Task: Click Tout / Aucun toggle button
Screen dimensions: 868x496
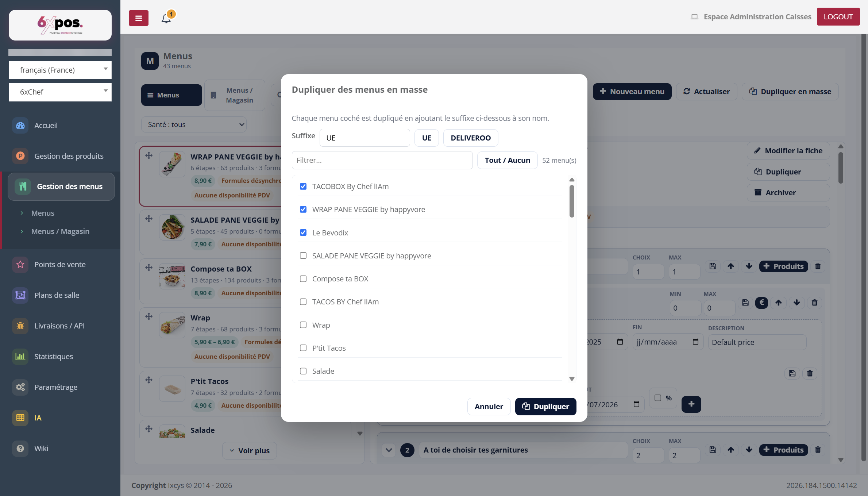Action: pos(507,160)
